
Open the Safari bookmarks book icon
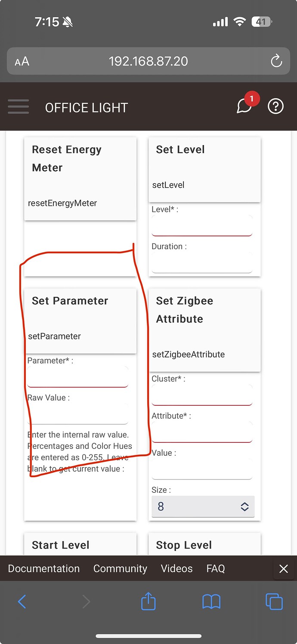coord(211,601)
